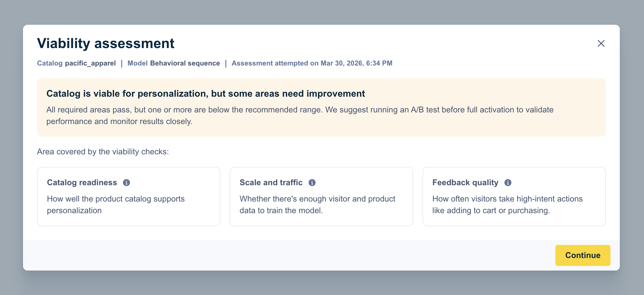Click the Continue button
Image resolution: width=644 pixels, height=295 pixels.
pyautogui.click(x=583, y=255)
